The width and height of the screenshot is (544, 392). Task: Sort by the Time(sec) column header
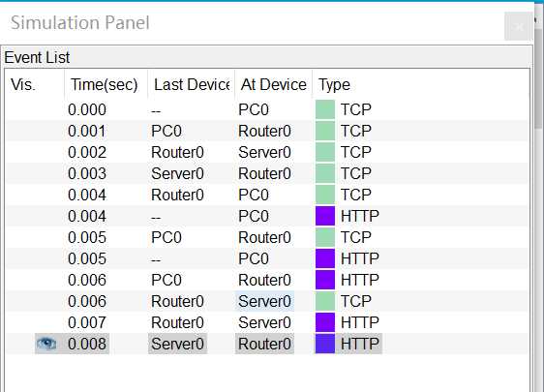pos(106,84)
